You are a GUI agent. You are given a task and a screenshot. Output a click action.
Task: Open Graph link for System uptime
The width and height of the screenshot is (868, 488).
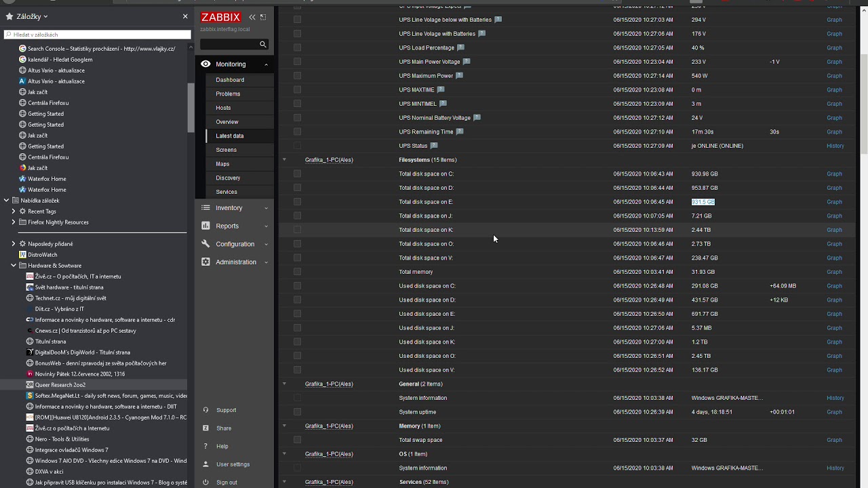(x=834, y=412)
